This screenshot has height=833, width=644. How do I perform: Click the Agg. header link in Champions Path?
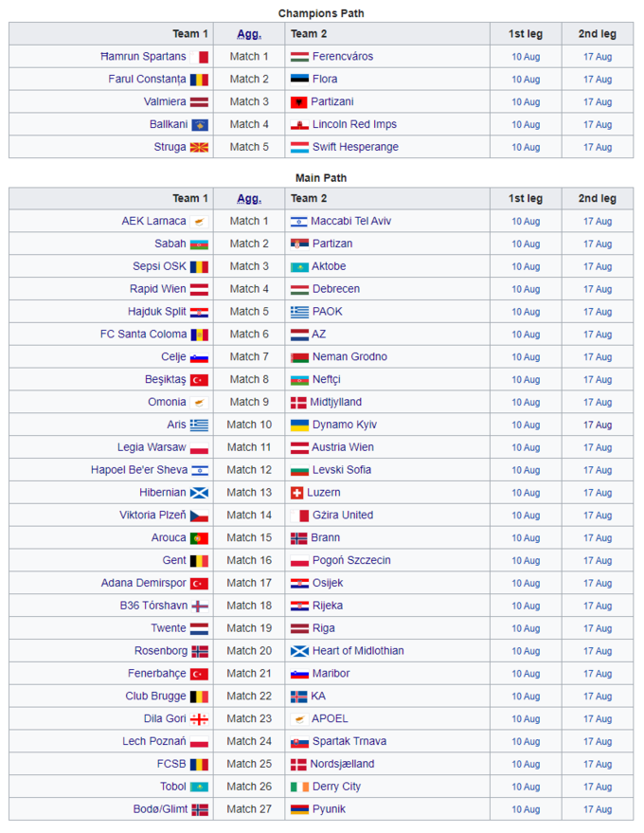pyautogui.click(x=248, y=34)
